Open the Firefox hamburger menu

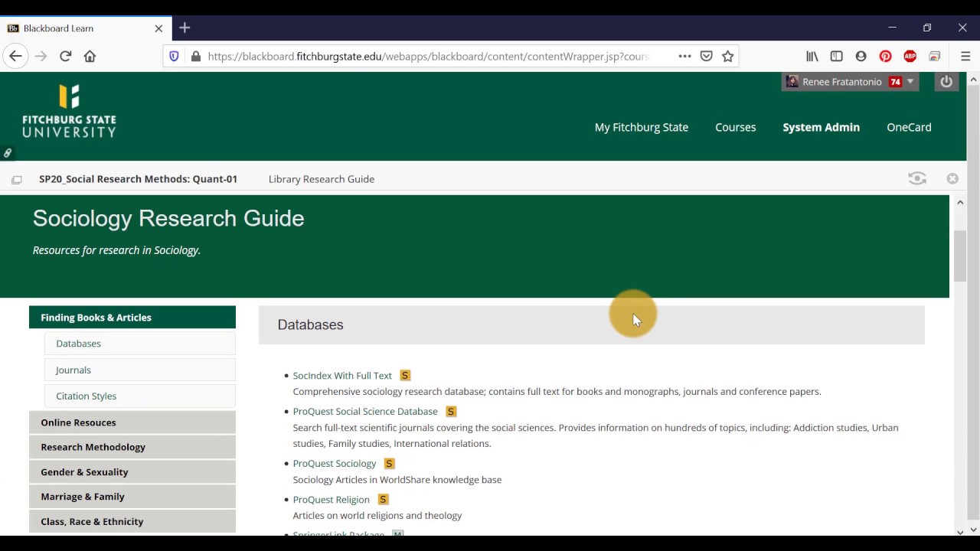tap(965, 56)
